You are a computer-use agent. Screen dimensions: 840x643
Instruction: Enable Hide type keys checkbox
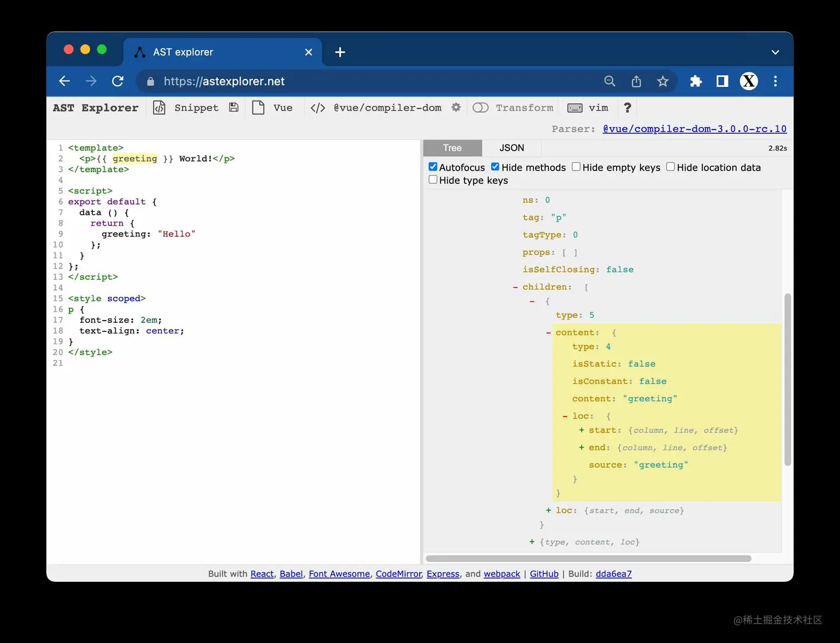click(433, 180)
